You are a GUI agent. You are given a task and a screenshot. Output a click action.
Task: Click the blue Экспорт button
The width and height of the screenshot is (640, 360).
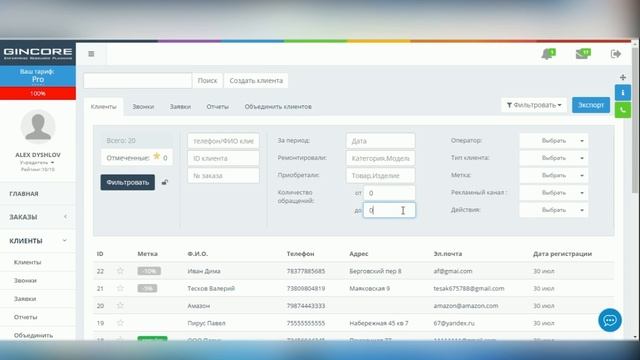click(591, 105)
